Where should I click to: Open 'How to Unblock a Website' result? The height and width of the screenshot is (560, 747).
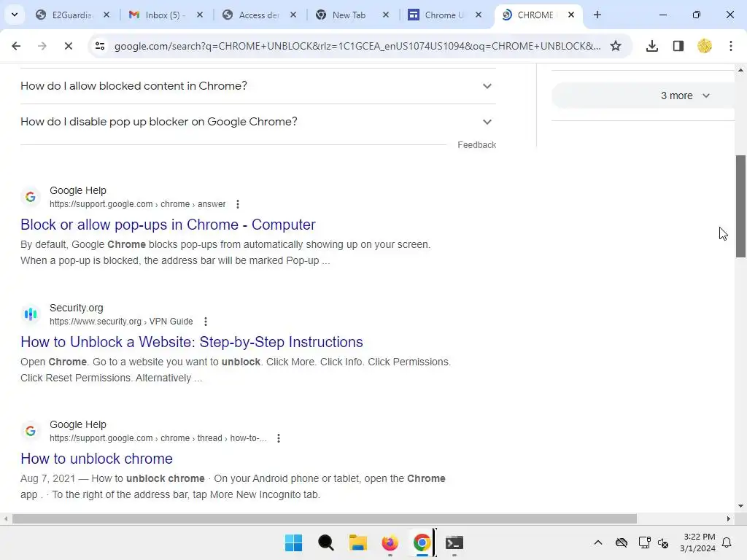pos(192,342)
